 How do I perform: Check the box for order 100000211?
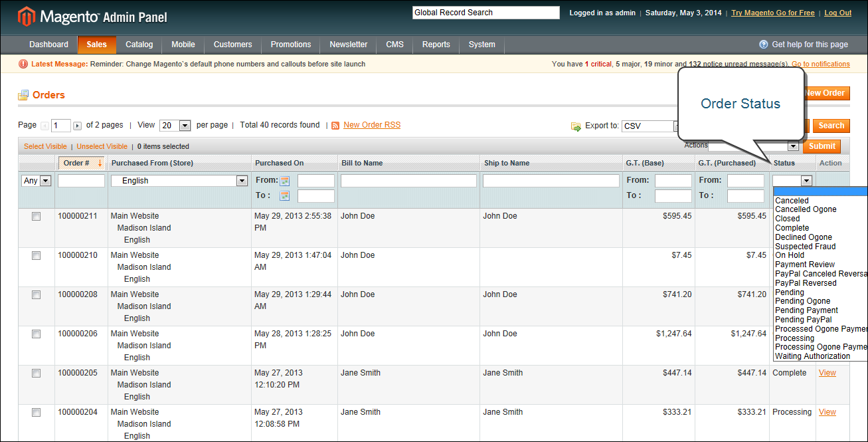pyautogui.click(x=37, y=217)
